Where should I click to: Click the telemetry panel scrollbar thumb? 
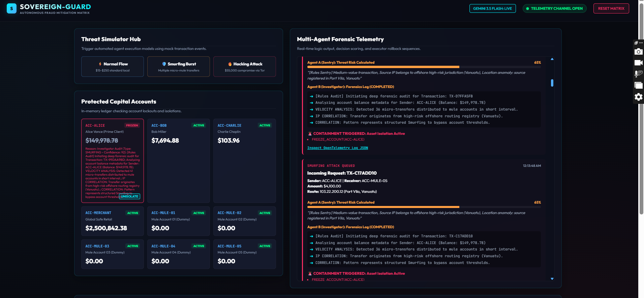[x=552, y=83]
